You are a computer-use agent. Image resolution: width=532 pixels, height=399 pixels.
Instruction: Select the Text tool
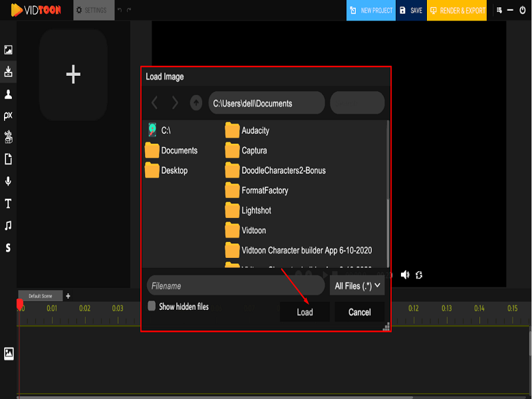(x=8, y=203)
